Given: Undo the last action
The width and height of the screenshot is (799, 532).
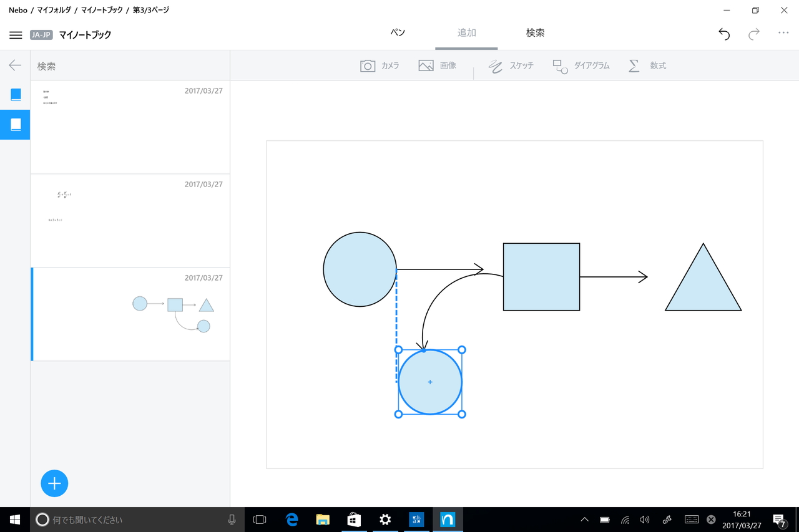Looking at the screenshot, I should click(723, 34).
